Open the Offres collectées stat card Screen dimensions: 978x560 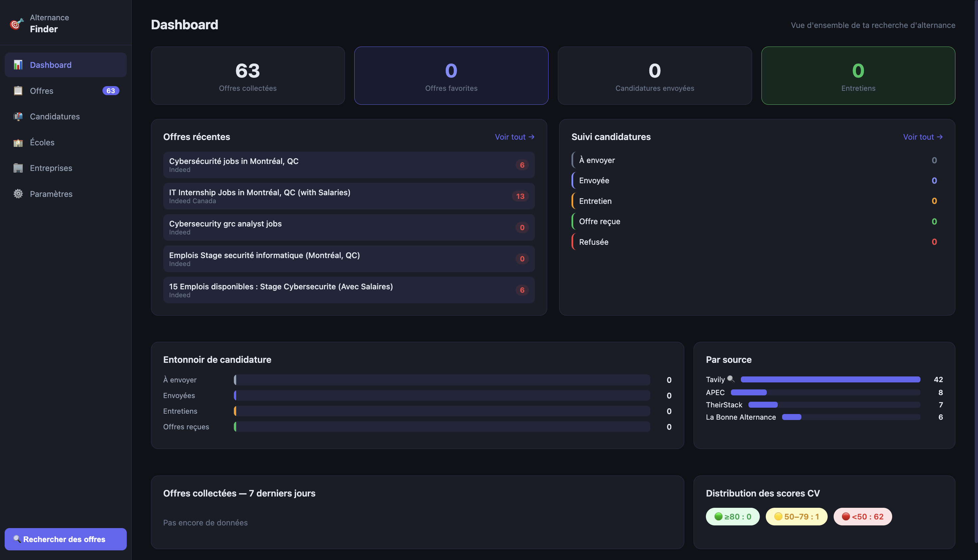pos(248,76)
